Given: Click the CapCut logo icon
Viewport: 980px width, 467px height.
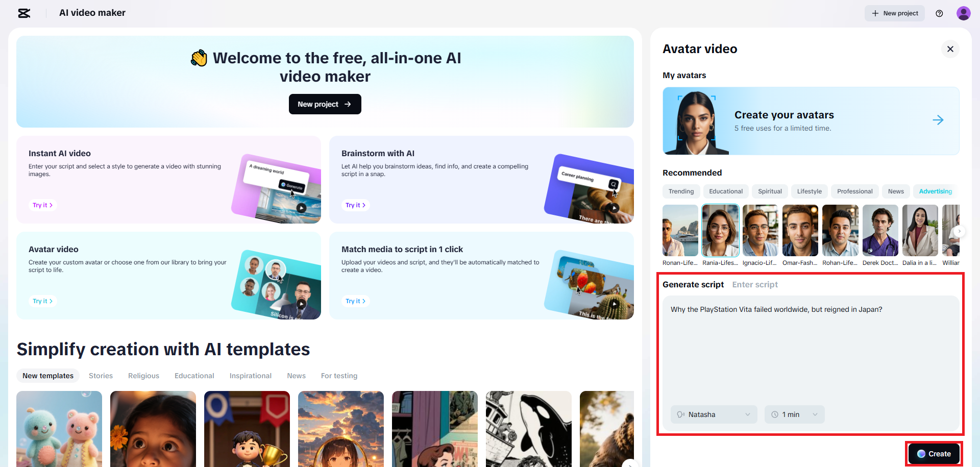Looking at the screenshot, I should coord(23,13).
